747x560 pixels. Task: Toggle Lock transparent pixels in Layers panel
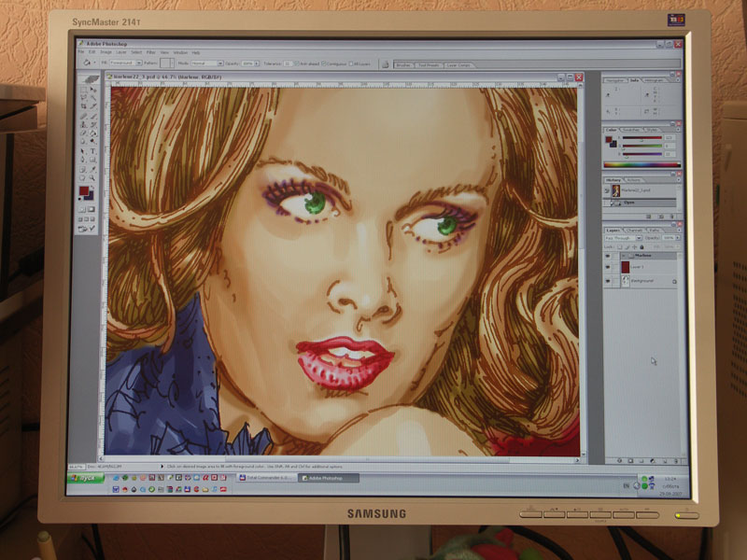click(x=620, y=247)
